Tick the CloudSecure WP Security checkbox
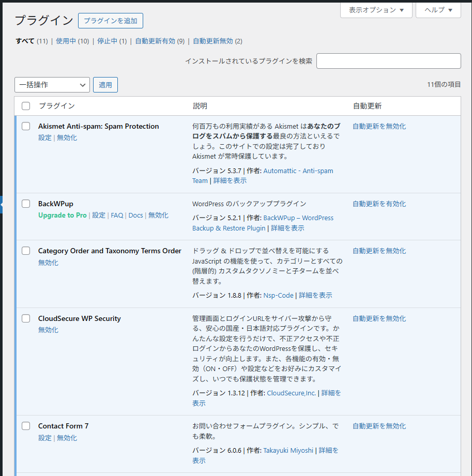The image size is (472, 476). pos(26,318)
